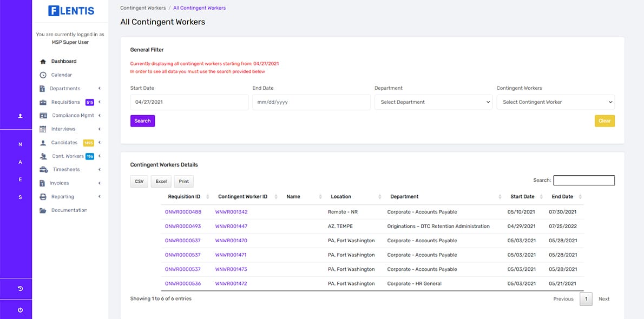This screenshot has height=319, width=644.
Task: Go to the Previous page
Action: (x=563, y=299)
